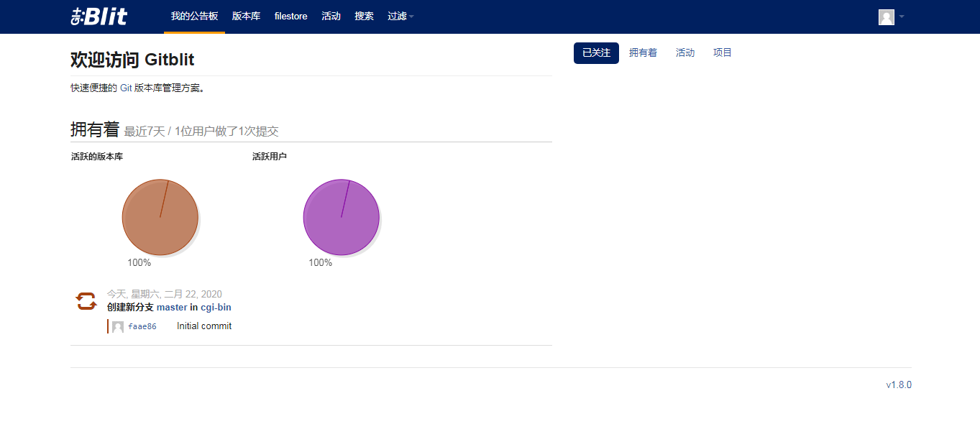Click the 活跃用户 chart label
Screen dimensions: 980x442
pyautogui.click(x=270, y=156)
